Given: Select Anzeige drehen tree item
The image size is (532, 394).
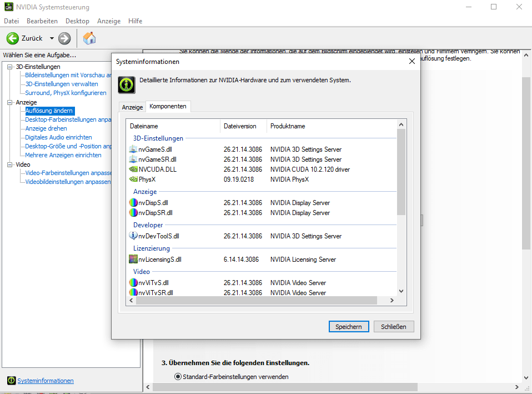Looking at the screenshot, I should click(46, 128).
